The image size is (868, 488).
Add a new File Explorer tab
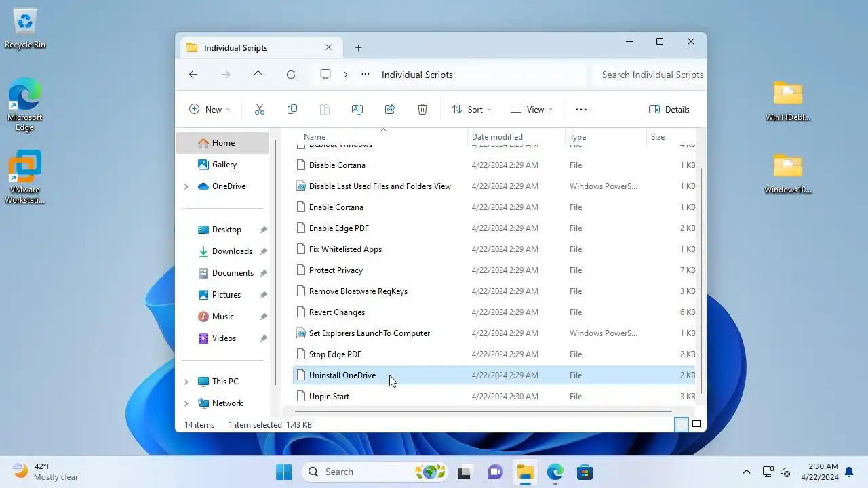(358, 48)
